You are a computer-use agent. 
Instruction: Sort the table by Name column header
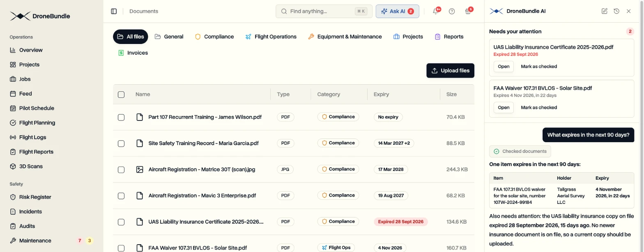143,94
